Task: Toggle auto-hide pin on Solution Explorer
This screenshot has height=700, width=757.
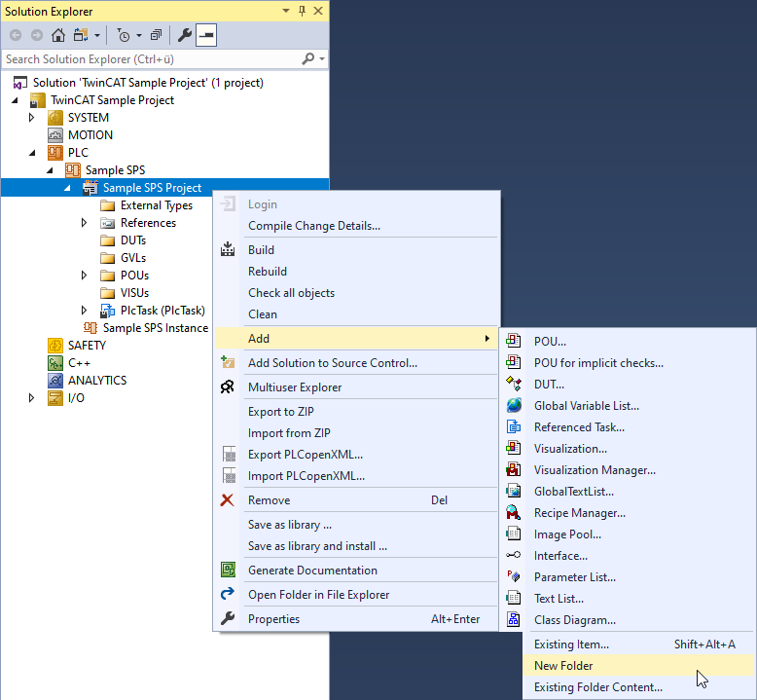Action: [303, 11]
